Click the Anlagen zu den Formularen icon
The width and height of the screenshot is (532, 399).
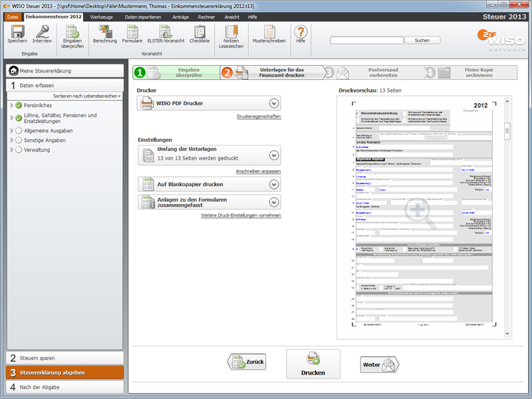tap(148, 202)
